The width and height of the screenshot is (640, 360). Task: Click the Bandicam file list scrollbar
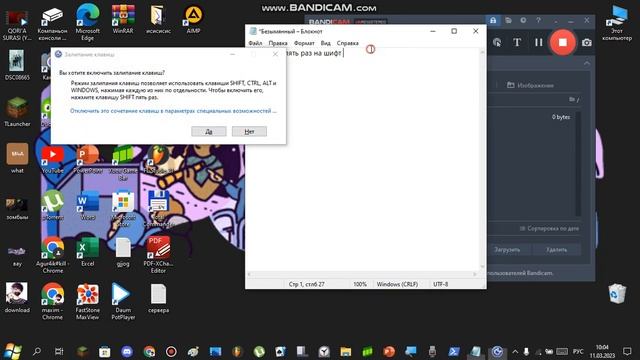point(578,163)
